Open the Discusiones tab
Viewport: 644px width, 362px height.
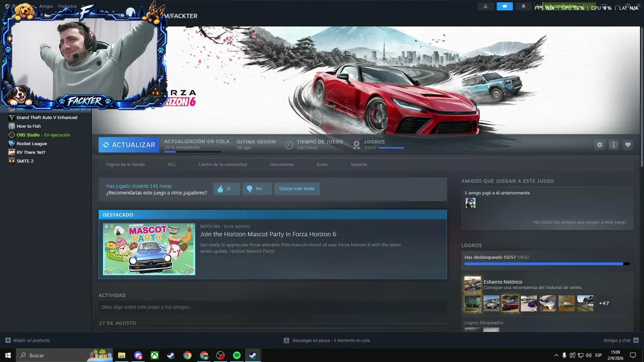282,164
